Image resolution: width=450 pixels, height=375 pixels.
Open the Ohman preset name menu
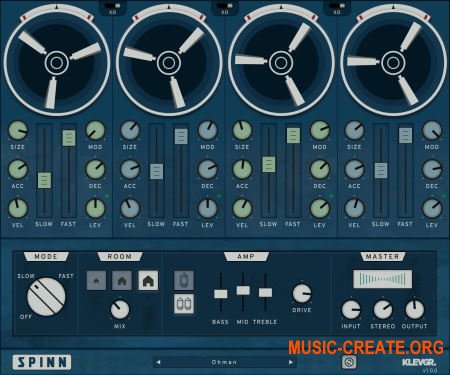click(224, 362)
